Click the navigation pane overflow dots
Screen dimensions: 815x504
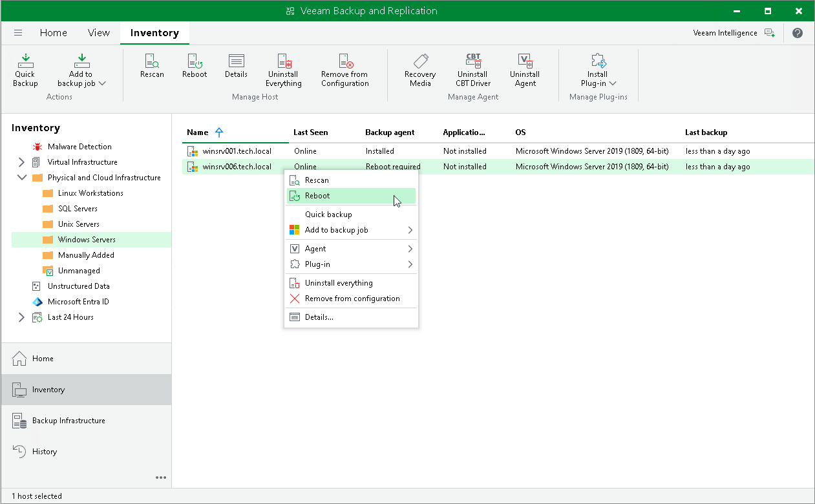161,478
